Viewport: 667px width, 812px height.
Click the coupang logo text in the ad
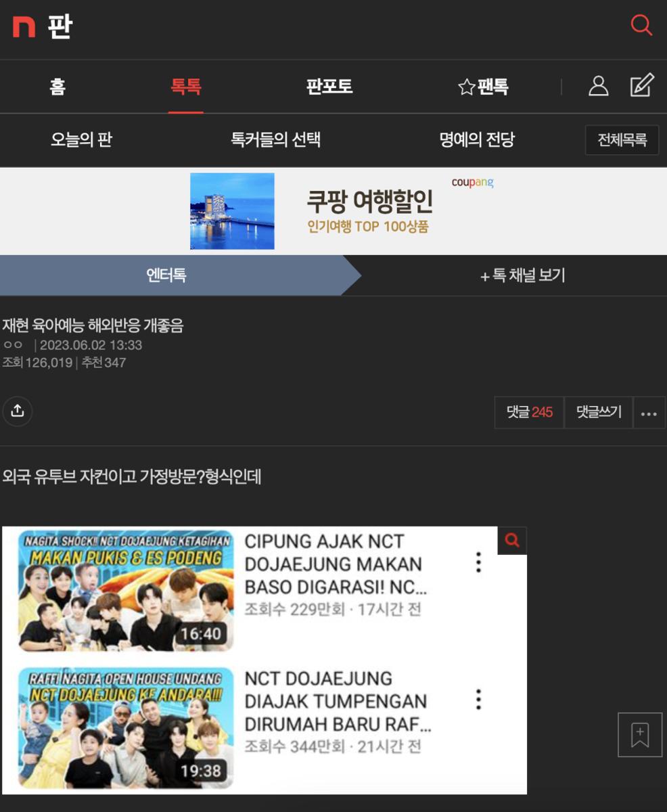(473, 183)
